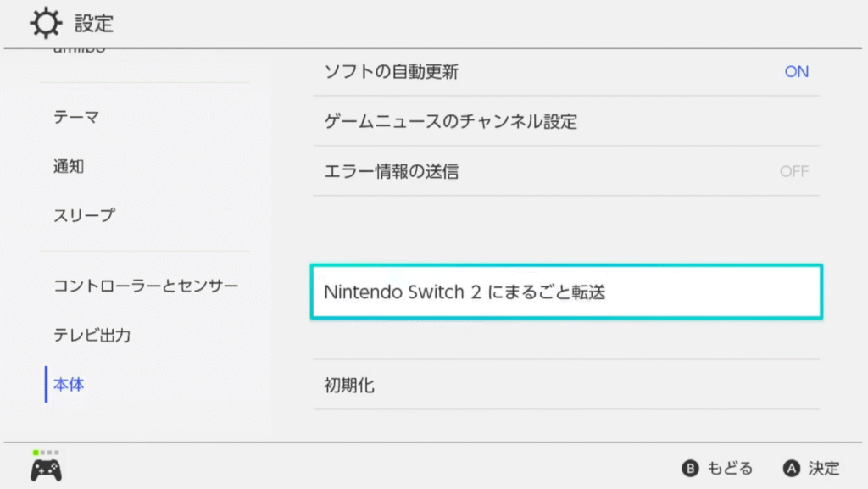Image resolution: width=868 pixels, height=489 pixels.
Task: Open the 通知 sidebar menu item
Action: click(69, 166)
